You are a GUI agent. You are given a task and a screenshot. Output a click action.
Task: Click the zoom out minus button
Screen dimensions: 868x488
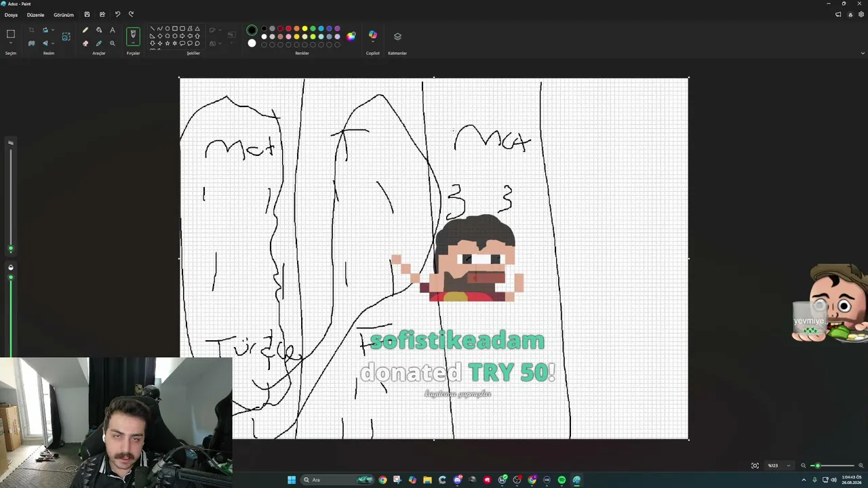pyautogui.click(x=804, y=466)
